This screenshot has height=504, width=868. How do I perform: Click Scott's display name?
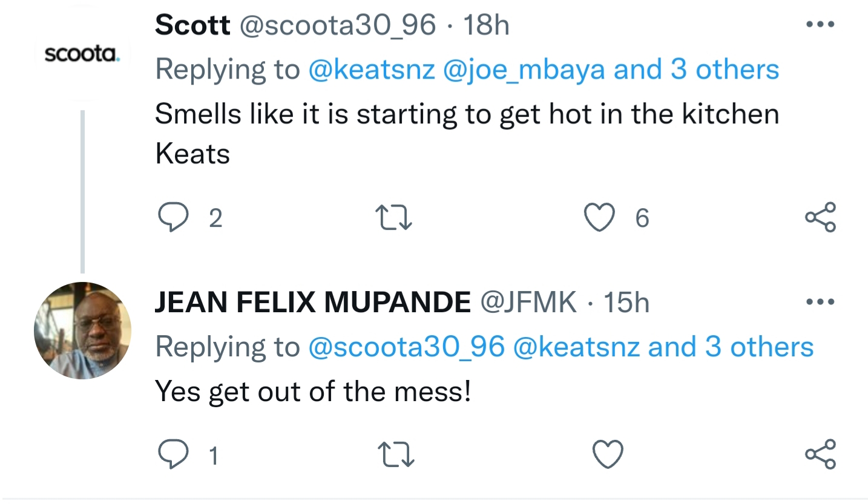coord(192,25)
